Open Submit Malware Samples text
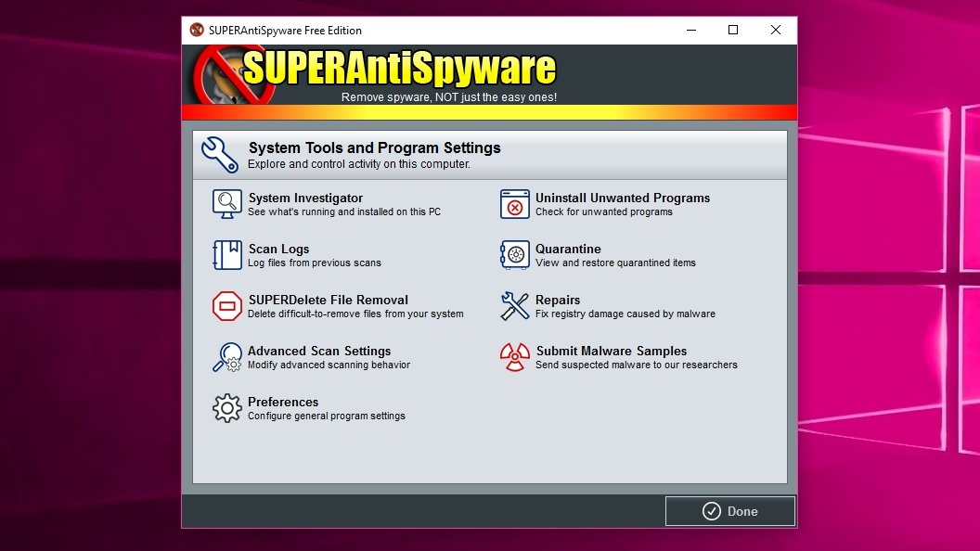The width and height of the screenshot is (980, 551). 612,351
